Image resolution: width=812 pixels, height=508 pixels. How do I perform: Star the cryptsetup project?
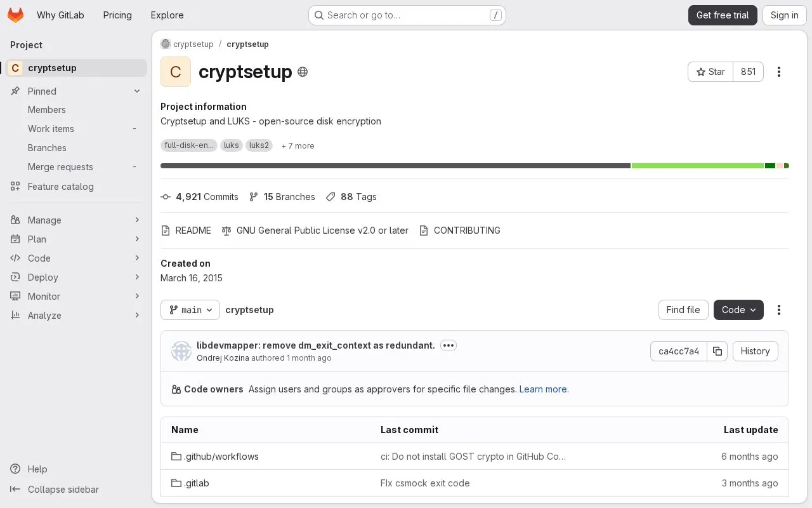[710, 72]
